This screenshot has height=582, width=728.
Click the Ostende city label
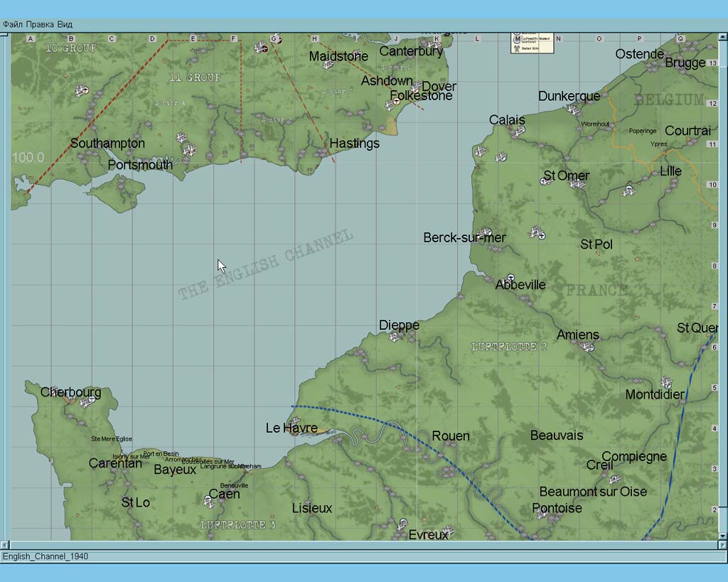[x=639, y=54]
